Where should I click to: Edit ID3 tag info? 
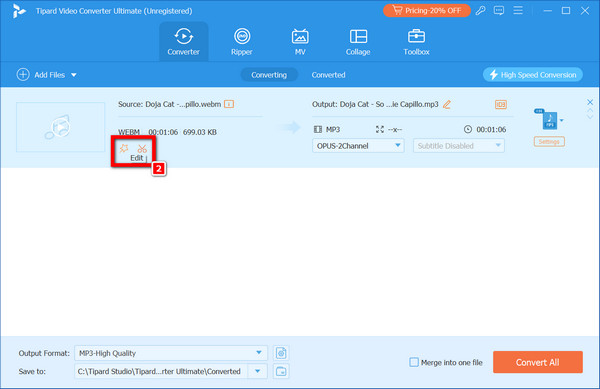coord(501,104)
